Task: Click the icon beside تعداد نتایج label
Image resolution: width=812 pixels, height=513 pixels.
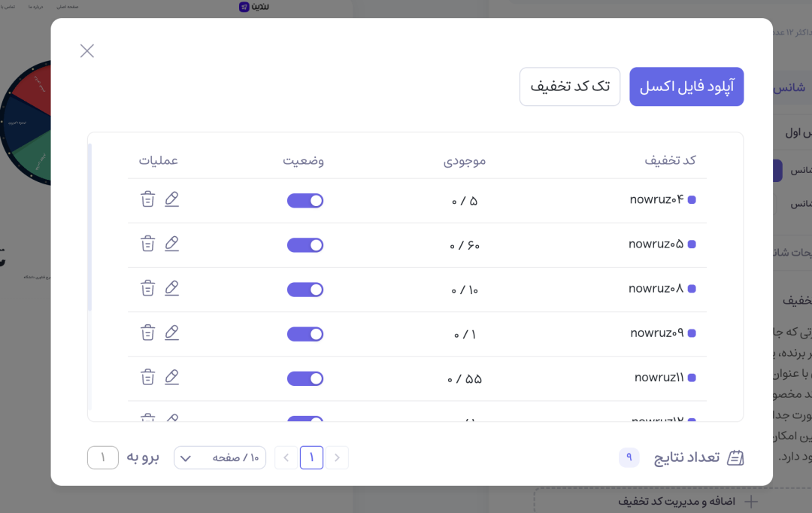Action: (735, 457)
